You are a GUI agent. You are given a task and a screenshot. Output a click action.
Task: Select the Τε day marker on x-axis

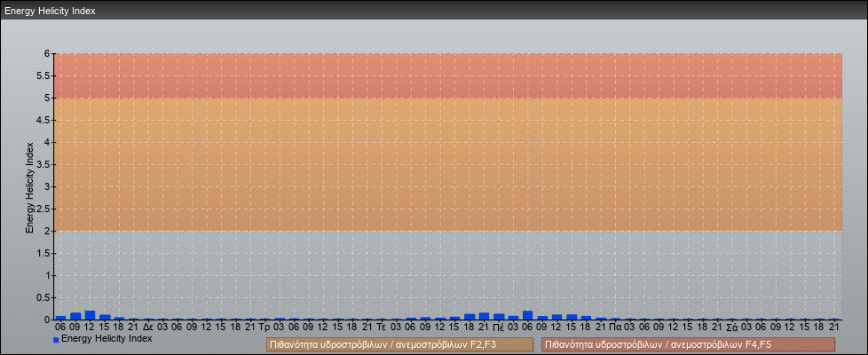tap(381, 327)
